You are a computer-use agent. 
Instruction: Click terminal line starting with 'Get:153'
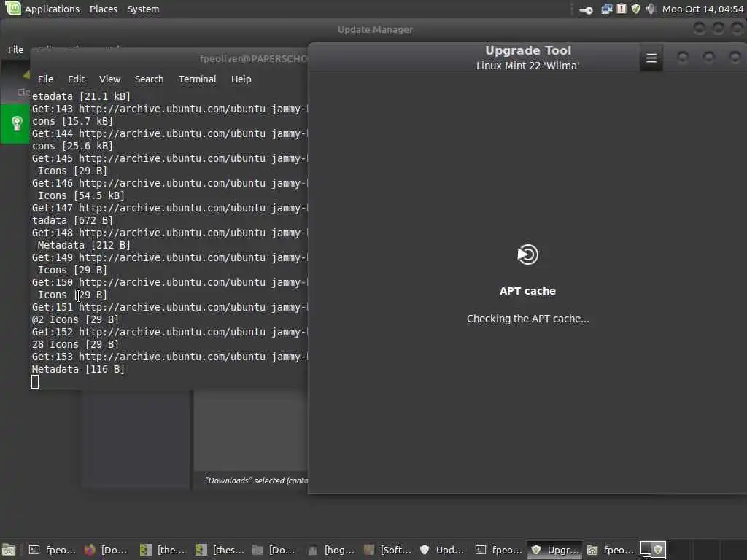169,357
